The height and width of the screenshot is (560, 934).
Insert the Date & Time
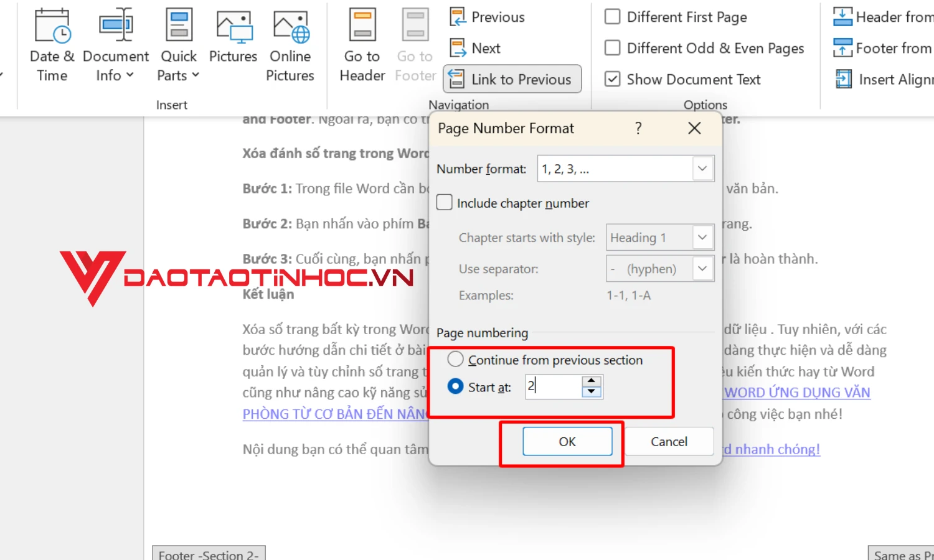52,44
